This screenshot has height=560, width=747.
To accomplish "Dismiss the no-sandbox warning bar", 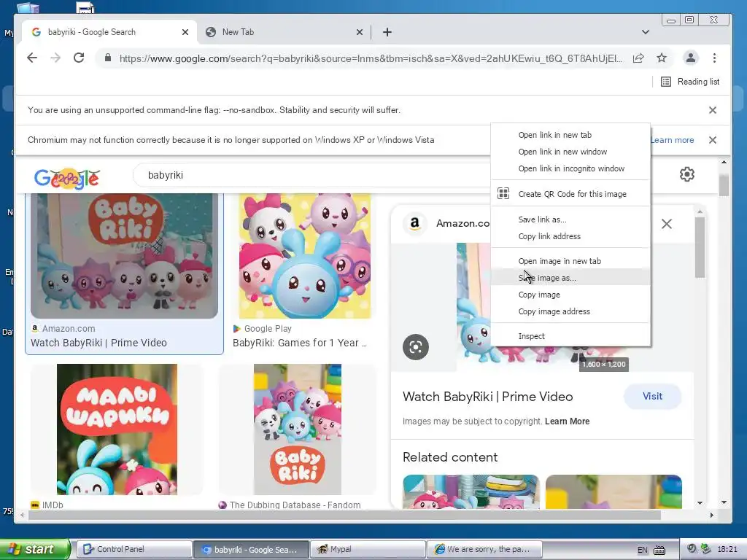I will point(713,110).
